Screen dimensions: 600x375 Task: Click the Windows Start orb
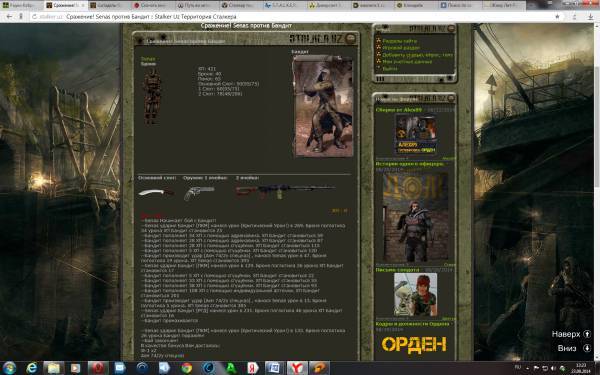9,368
